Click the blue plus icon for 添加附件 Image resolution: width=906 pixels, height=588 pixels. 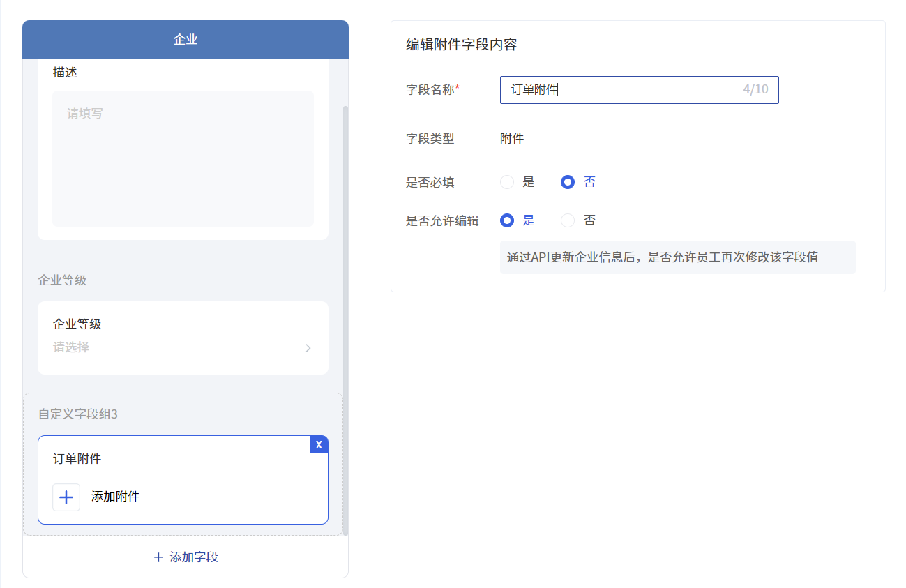66,497
